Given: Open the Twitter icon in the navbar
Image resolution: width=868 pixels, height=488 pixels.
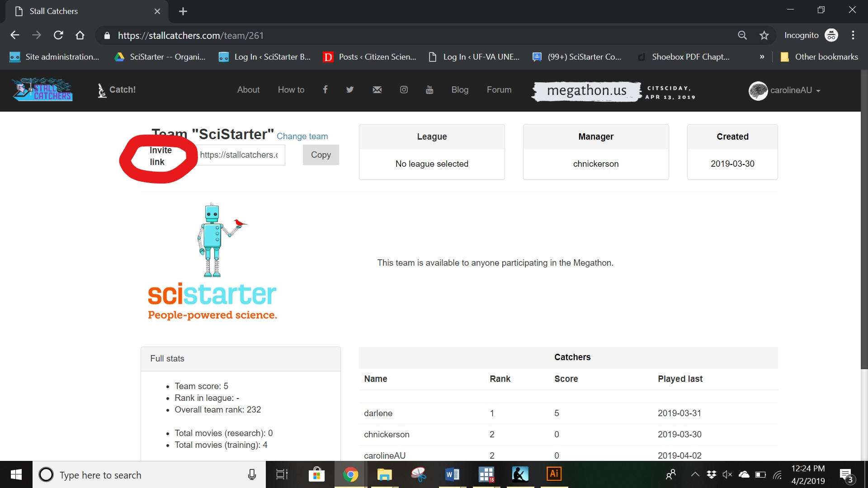Looking at the screenshot, I should coord(350,89).
